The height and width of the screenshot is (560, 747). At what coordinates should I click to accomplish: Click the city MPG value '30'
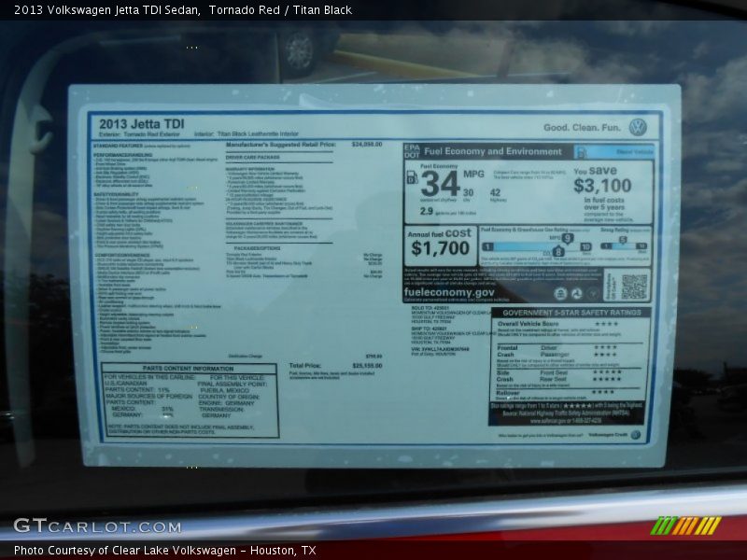(469, 192)
